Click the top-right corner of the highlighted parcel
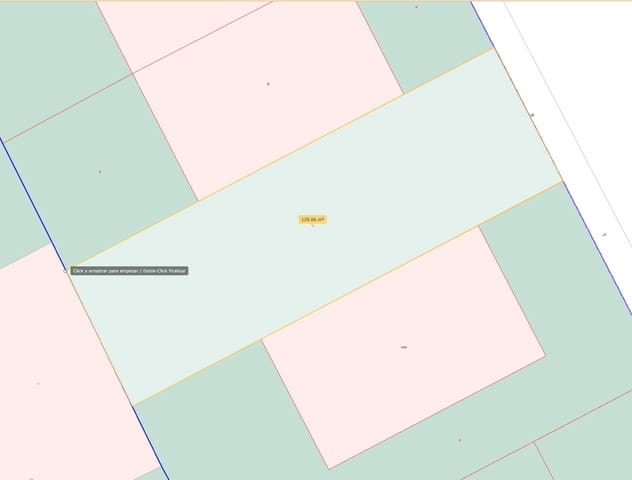 pyautogui.click(x=492, y=48)
